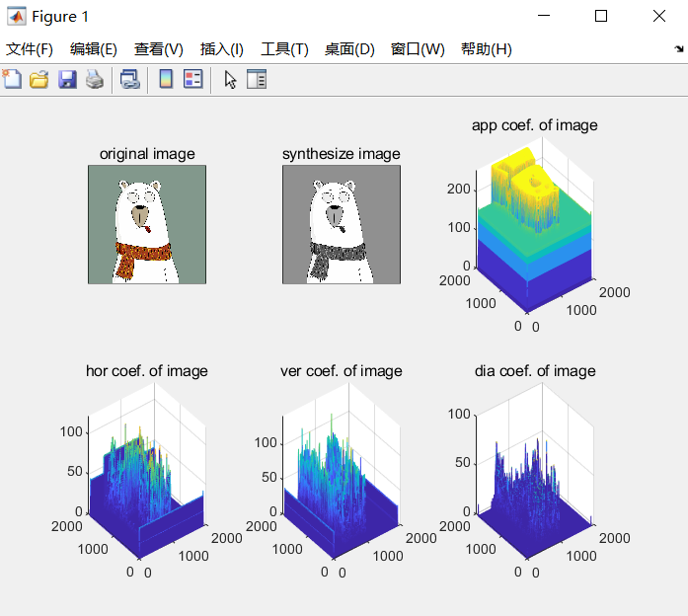The width and height of the screenshot is (688, 616).
Task: Click the 'hor coef. of image' title
Action: pos(146,371)
